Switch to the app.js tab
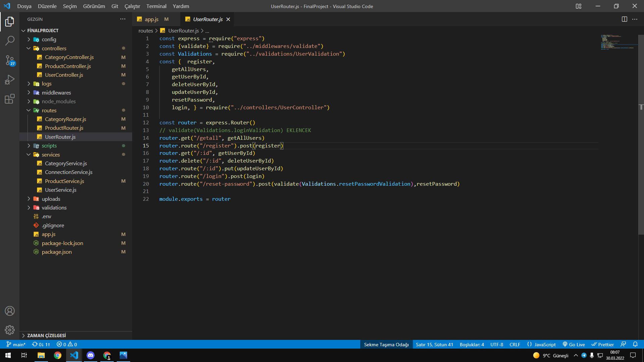Image resolution: width=644 pixels, height=362 pixels. pyautogui.click(x=152, y=19)
